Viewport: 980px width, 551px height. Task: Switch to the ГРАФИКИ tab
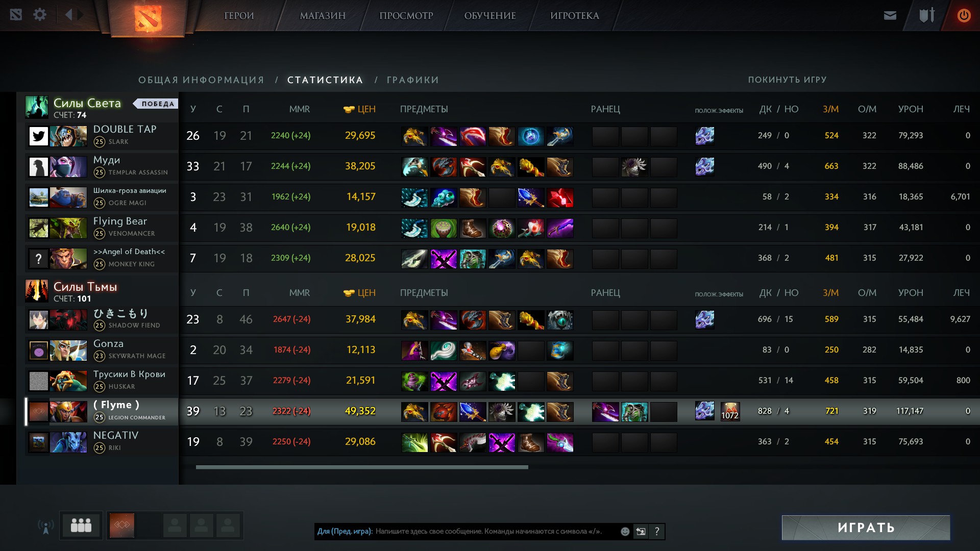click(x=412, y=80)
